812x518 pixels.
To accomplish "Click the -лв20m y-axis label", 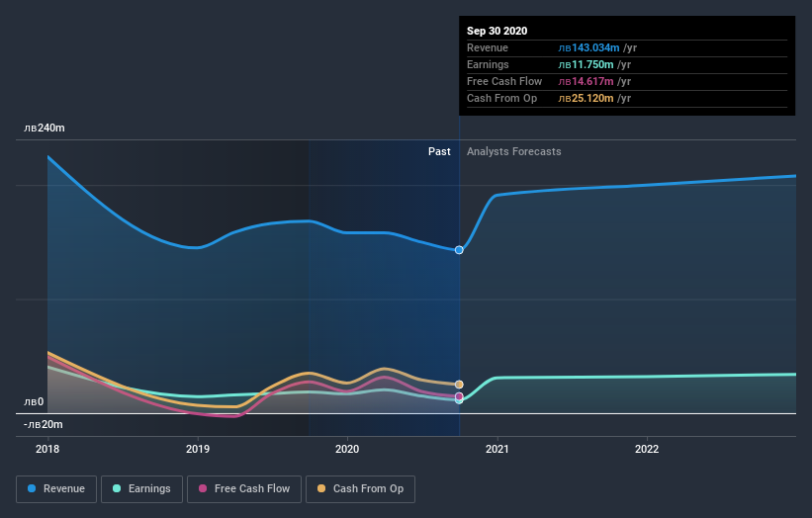I will (x=43, y=424).
